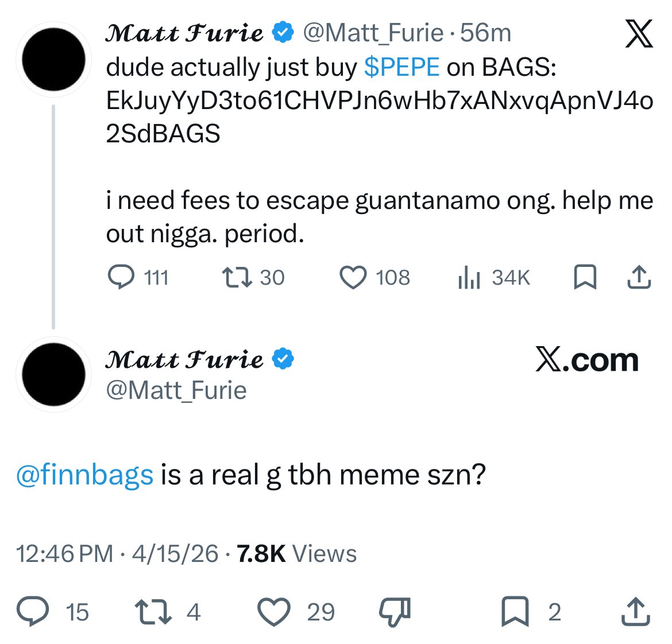This screenshot has height=644, width=672.
Task: Reply to the @finnbags post
Action: 32,612
